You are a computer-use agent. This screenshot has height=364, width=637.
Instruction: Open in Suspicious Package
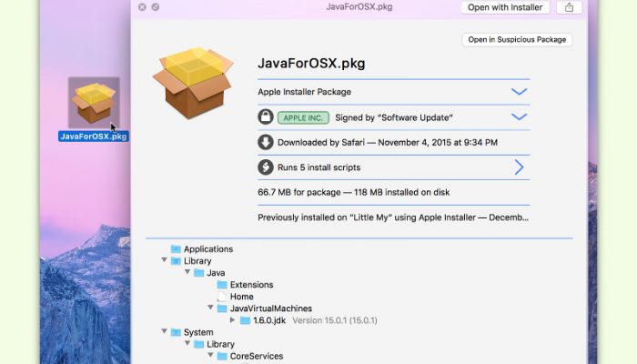(x=517, y=39)
